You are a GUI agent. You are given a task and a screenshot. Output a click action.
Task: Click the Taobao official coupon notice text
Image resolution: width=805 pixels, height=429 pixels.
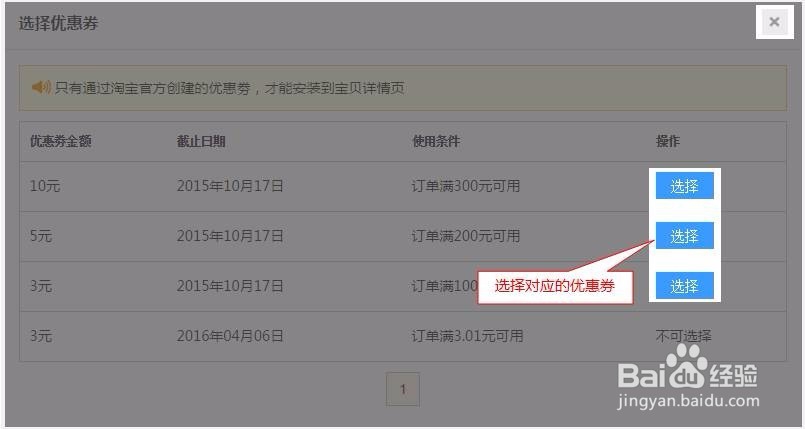click(229, 88)
